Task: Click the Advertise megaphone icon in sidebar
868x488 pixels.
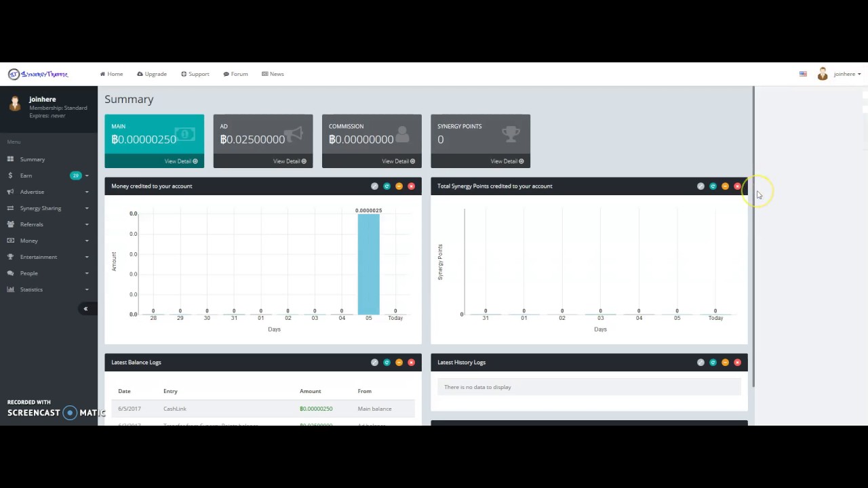Action: 10,192
